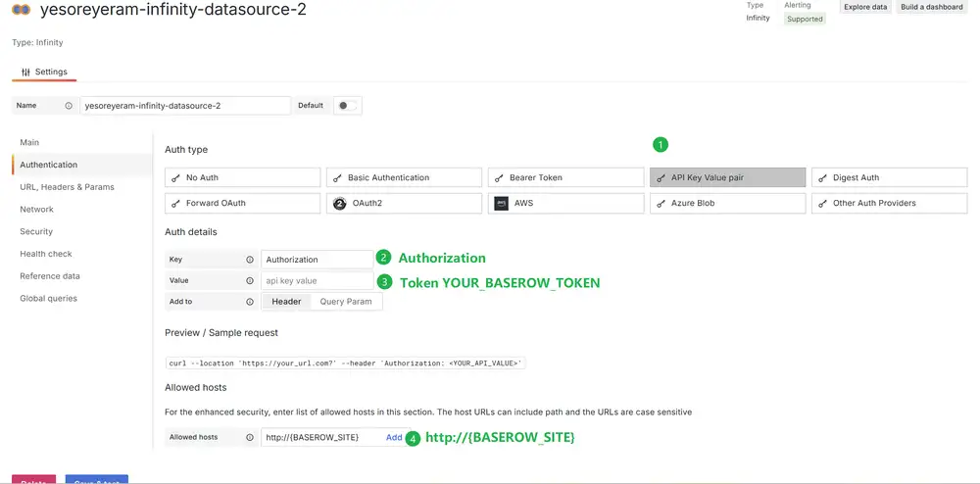This screenshot has width=980, height=484.
Task: Click the Value field info icon
Action: [249, 280]
